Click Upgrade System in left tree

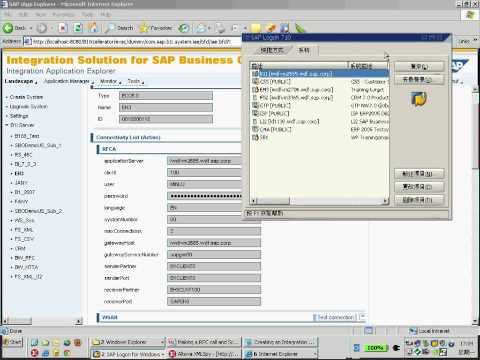pyautogui.click(x=29, y=107)
